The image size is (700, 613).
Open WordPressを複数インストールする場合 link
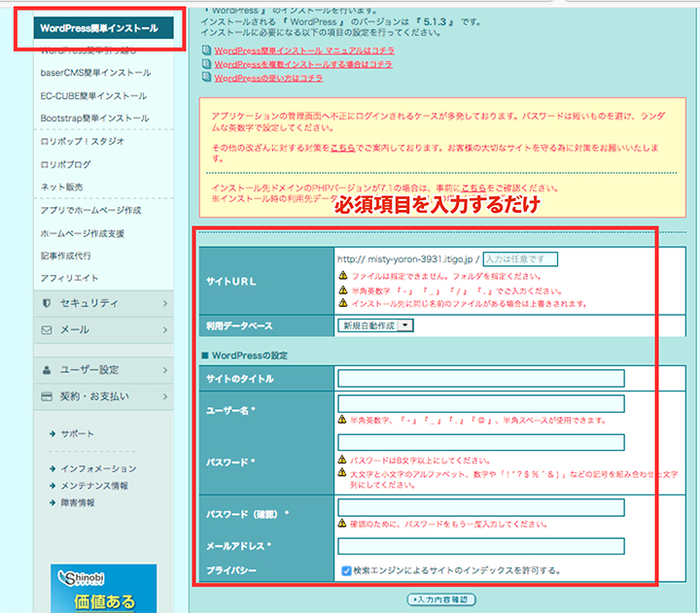303,64
